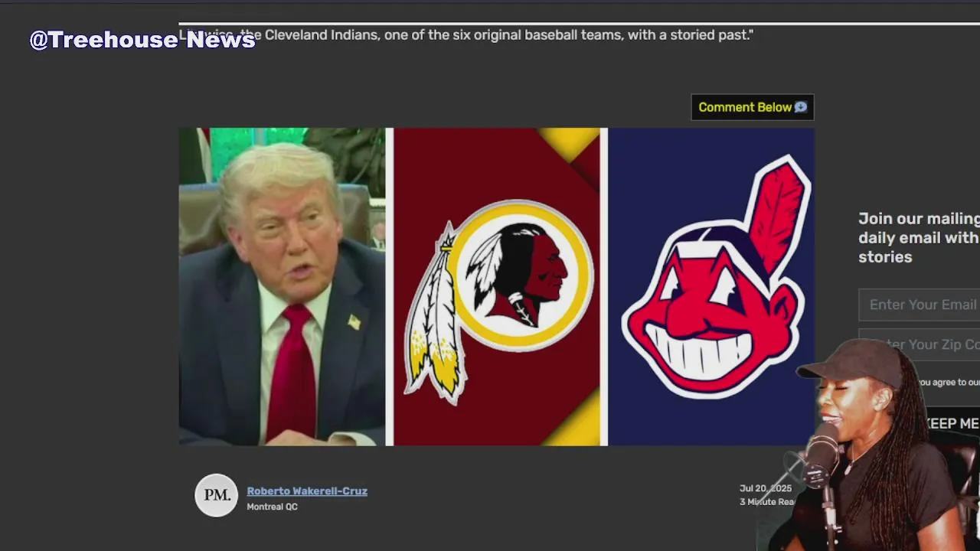Click the PM. author avatar logo

pos(217,495)
